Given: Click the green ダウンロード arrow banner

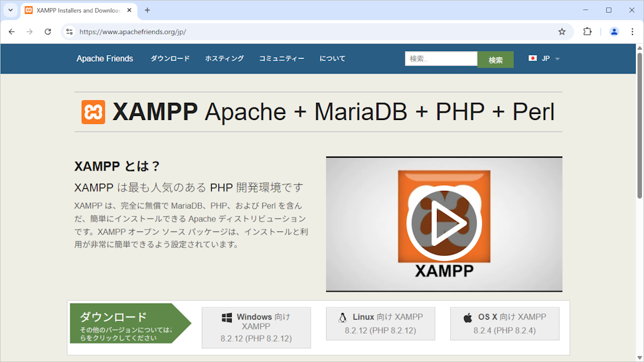Looking at the screenshot, I should point(130,324).
